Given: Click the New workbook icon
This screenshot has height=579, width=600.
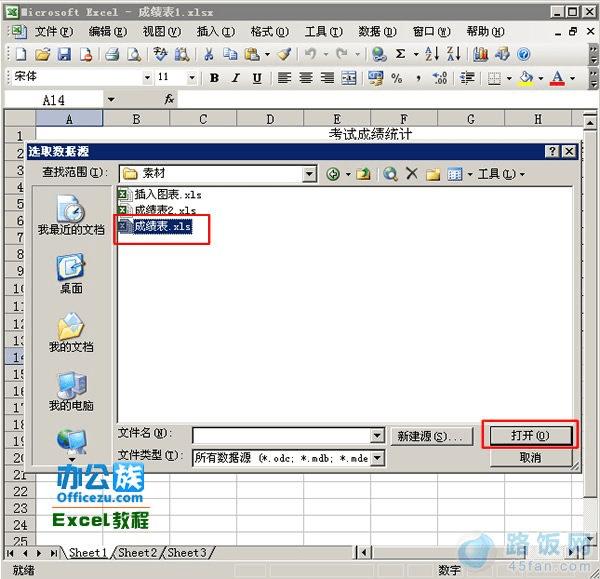Looking at the screenshot, I should tap(20, 54).
